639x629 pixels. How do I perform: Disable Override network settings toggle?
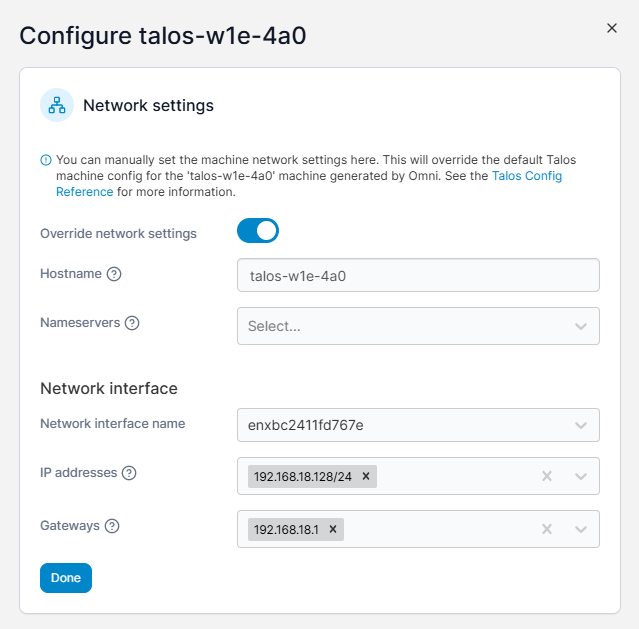(x=258, y=231)
